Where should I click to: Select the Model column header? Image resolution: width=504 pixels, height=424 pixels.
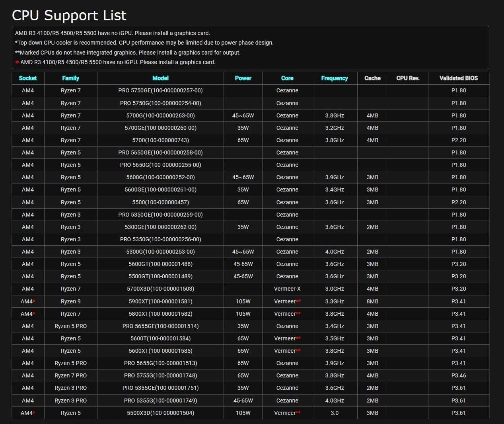click(160, 78)
